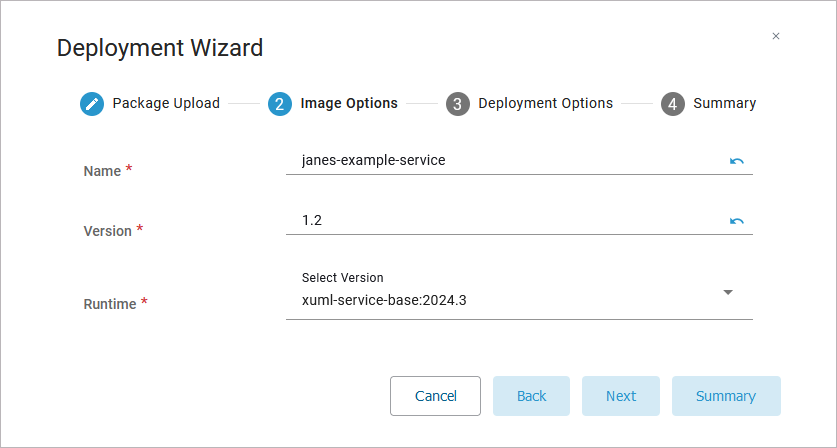Screen dimensions: 837x448
Task: Click the pencil icon for Package Upload
Action: [92, 104]
